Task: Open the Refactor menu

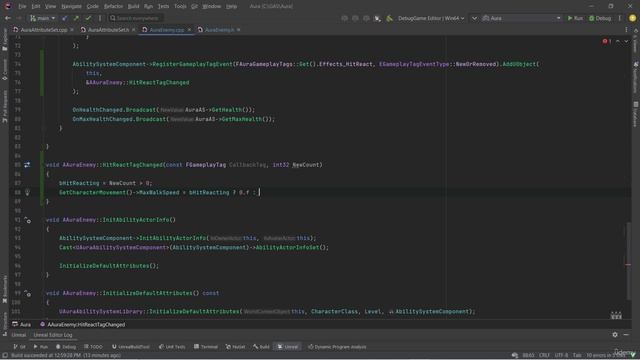Action: click(113, 6)
